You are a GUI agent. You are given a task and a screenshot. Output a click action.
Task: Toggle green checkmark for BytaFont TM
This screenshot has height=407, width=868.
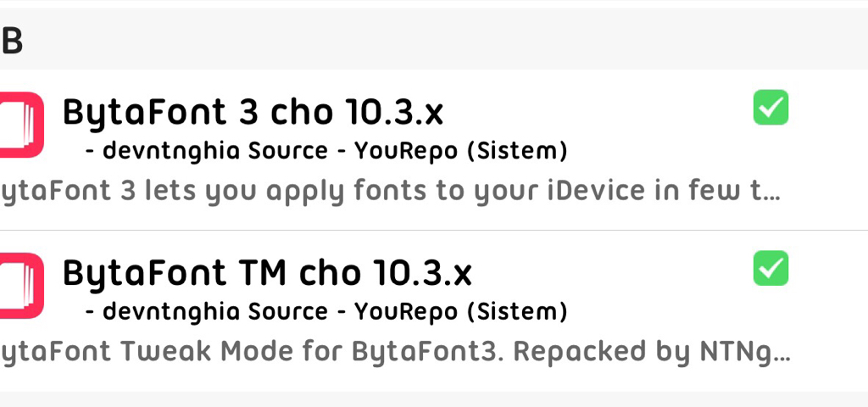coord(771,269)
